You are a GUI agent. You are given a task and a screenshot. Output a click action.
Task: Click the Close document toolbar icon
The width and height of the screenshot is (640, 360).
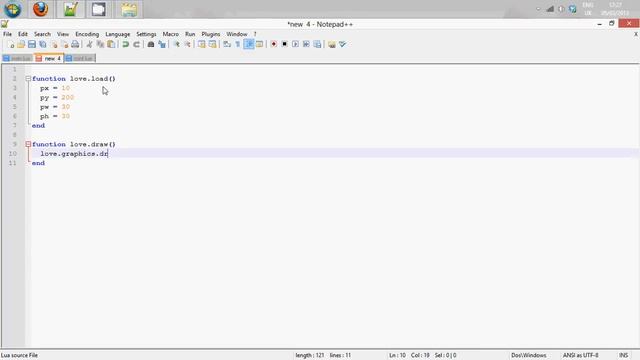53,44
